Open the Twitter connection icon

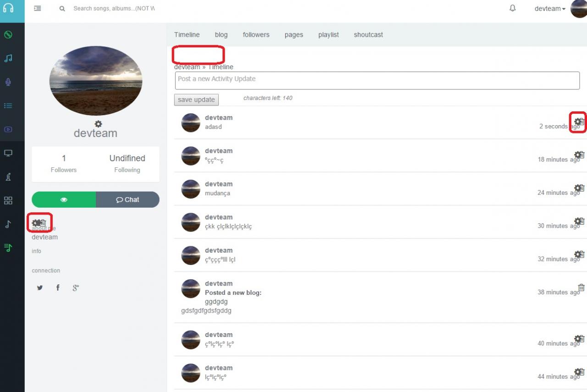click(x=40, y=287)
